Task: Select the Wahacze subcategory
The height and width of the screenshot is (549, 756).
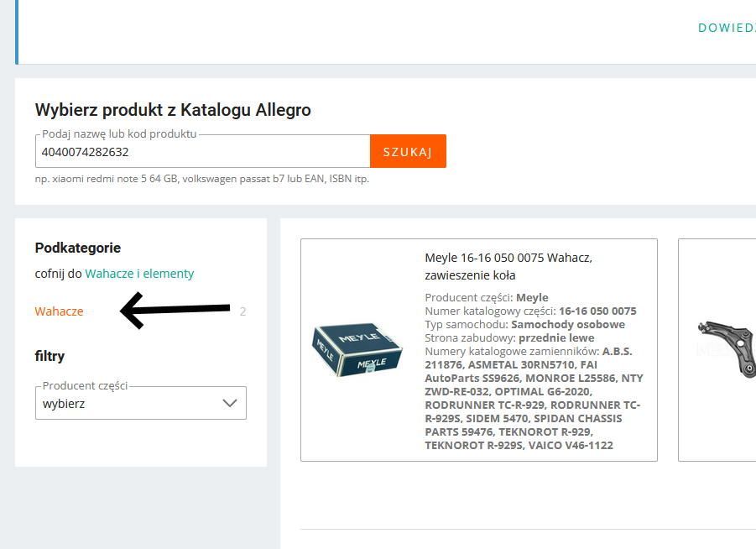Action: tap(59, 311)
